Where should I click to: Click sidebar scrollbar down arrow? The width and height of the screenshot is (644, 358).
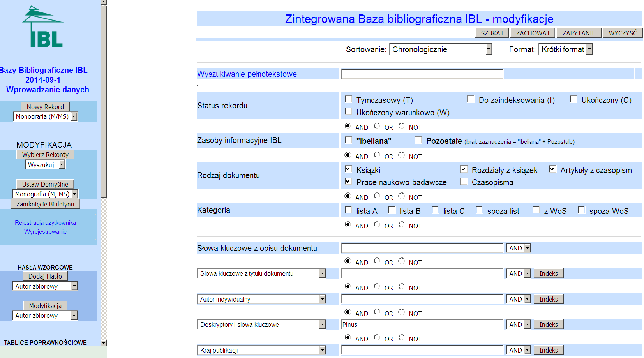(x=104, y=343)
